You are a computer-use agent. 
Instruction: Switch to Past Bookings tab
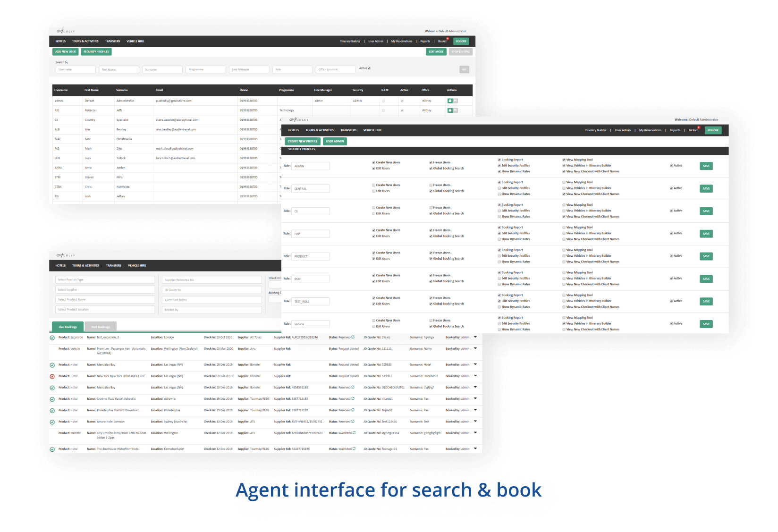pyautogui.click(x=101, y=327)
